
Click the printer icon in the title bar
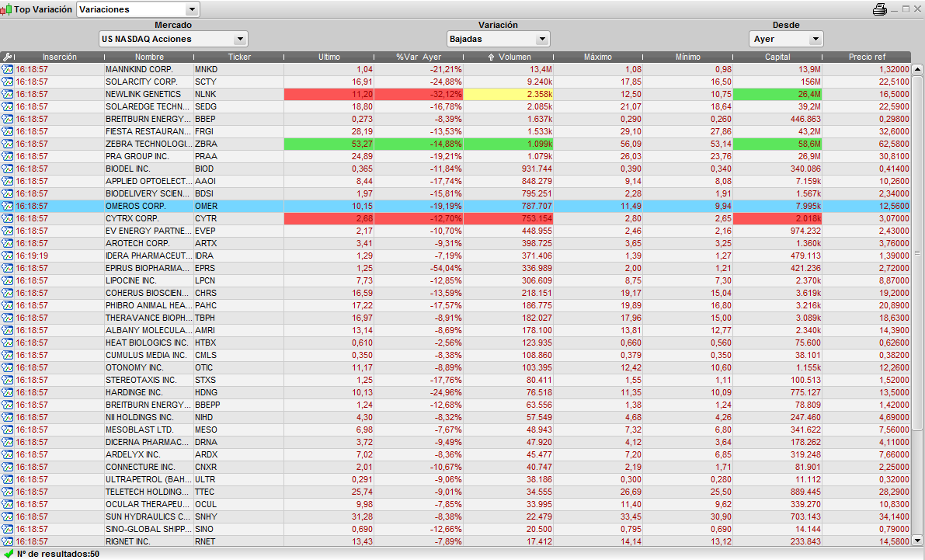tap(880, 9)
